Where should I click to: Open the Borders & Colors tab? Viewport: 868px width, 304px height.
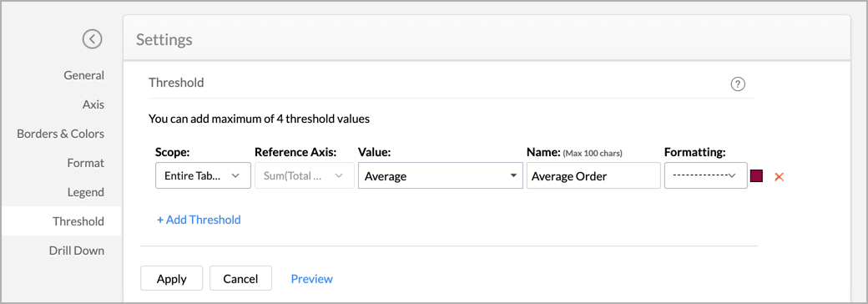[x=60, y=134]
